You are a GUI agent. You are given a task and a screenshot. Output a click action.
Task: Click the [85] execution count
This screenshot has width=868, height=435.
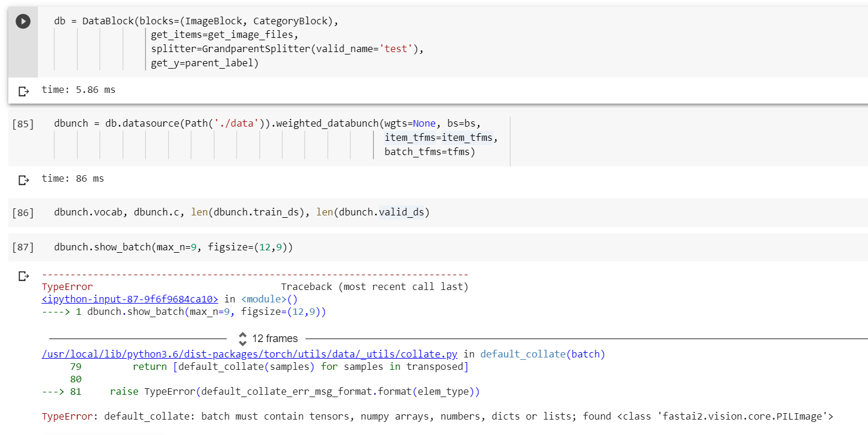(22, 124)
